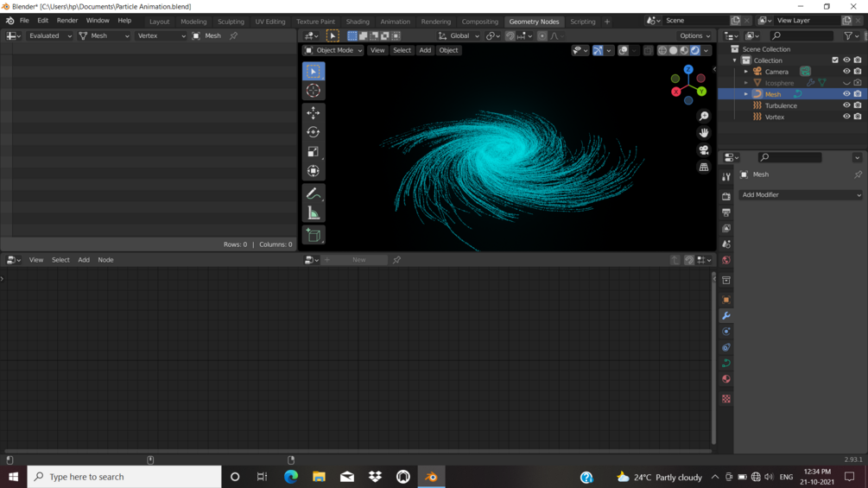Add a new workspace with plus

607,22
